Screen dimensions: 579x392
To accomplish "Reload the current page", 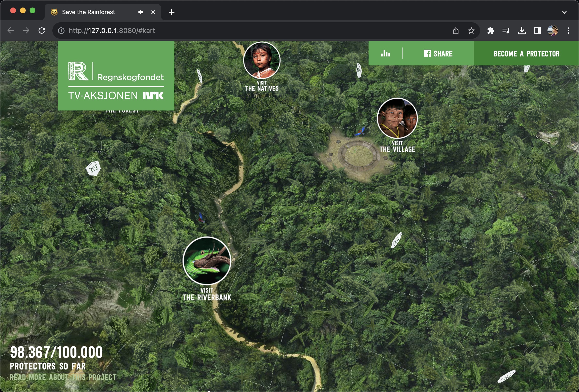I will [42, 31].
